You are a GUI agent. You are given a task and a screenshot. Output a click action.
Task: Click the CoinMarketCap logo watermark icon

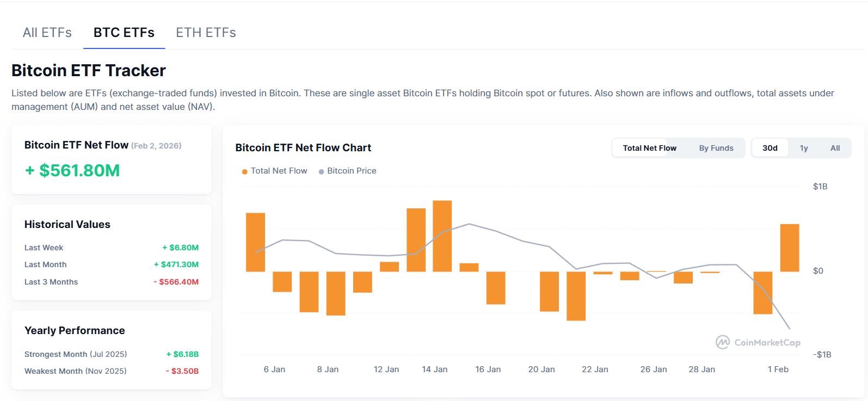point(723,342)
